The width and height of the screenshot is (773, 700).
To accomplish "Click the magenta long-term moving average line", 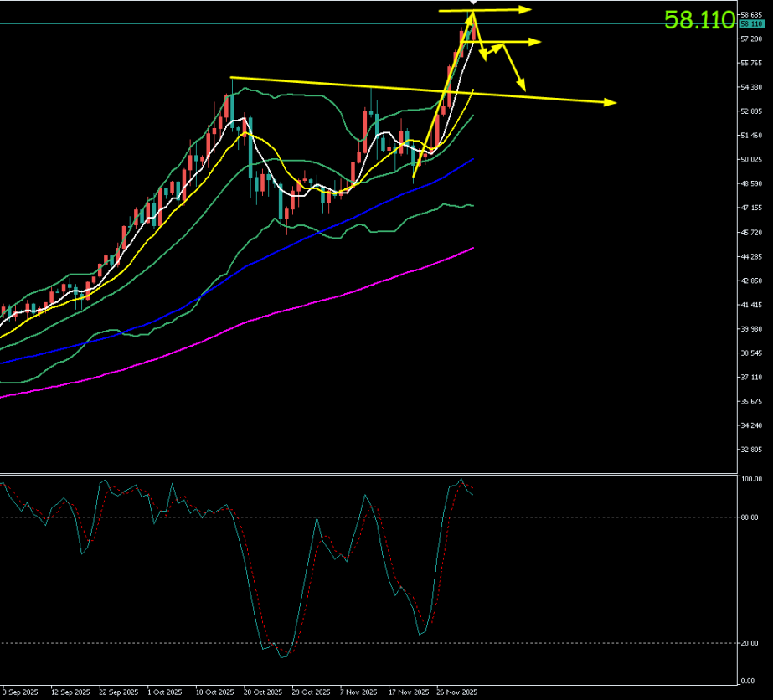I will [x=251, y=319].
